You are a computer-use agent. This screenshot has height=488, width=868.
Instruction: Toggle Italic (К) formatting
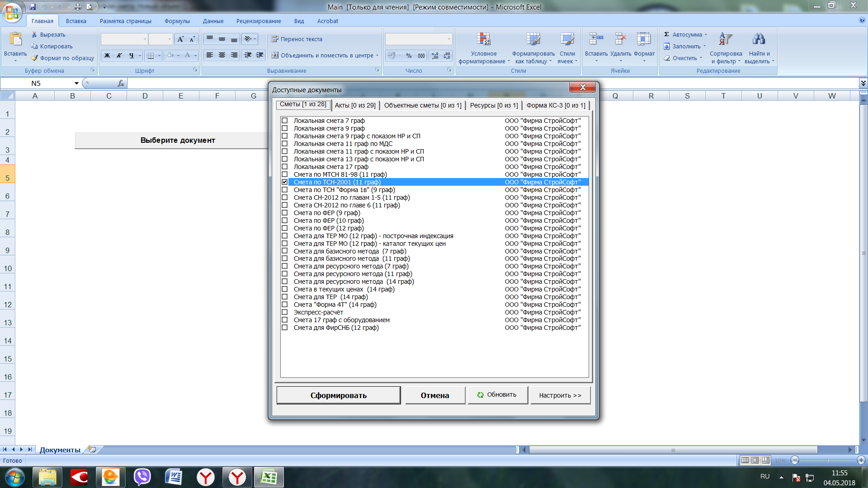click(x=119, y=56)
